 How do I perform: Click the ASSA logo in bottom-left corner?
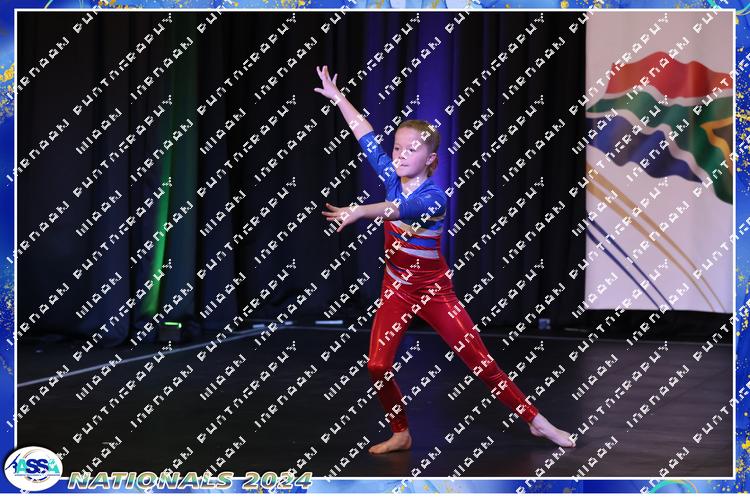point(33,468)
